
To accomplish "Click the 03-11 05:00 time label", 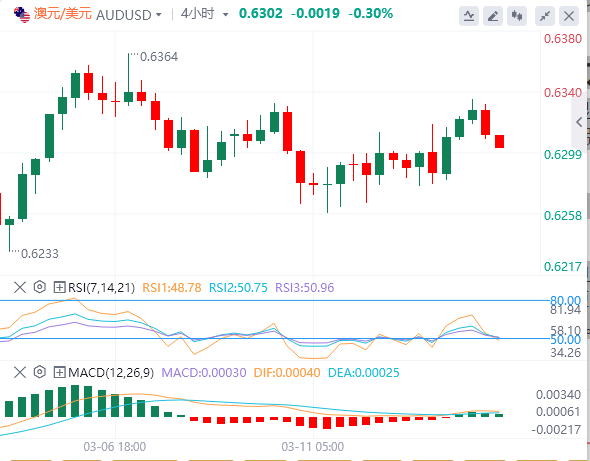I will (313, 447).
